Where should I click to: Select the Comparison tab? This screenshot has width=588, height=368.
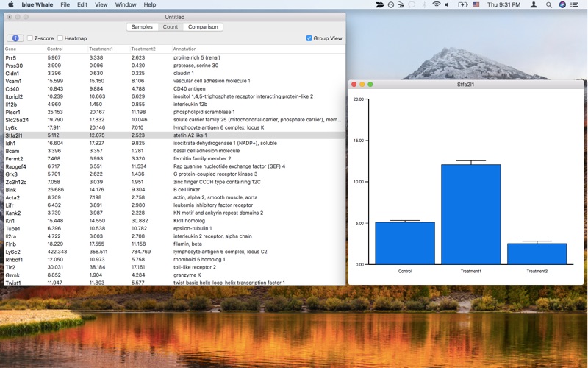[203, 27]
